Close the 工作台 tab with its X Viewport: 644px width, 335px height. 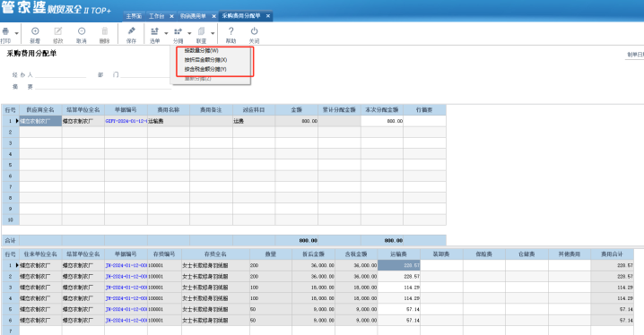(171, 16)
